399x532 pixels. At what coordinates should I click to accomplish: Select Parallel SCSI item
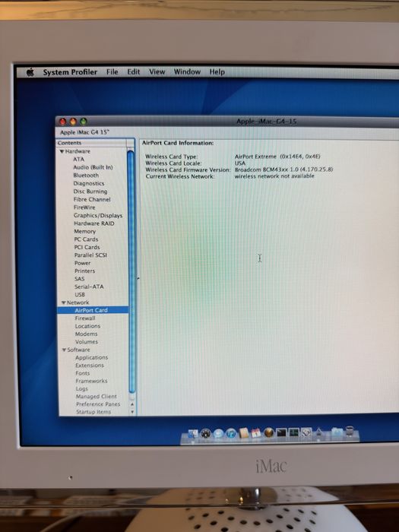90,255
